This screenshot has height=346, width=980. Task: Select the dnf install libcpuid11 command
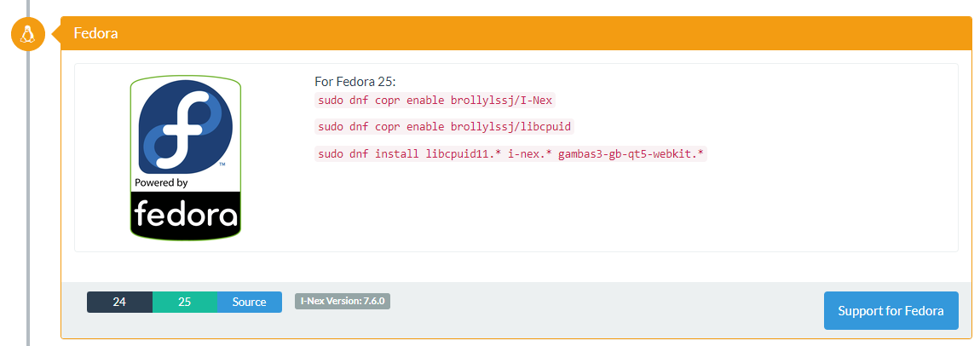coord(510,153)
